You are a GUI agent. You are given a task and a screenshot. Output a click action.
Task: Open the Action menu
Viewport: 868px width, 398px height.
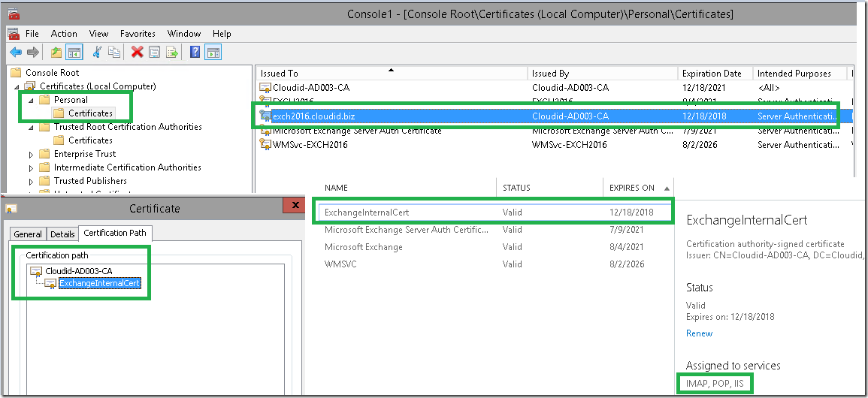[x=64, y=34]
